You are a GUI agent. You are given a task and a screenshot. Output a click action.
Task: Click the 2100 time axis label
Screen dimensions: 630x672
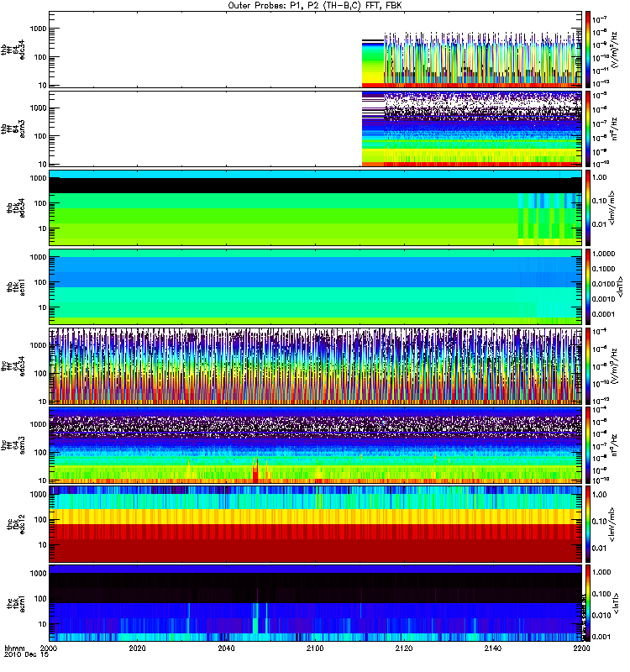315,648
